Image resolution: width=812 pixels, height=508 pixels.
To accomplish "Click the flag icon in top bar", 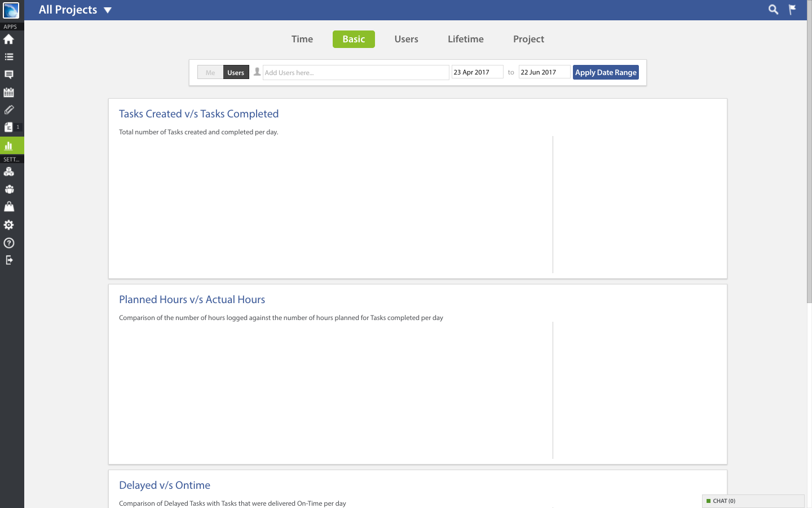I will [x=792, y=10].
